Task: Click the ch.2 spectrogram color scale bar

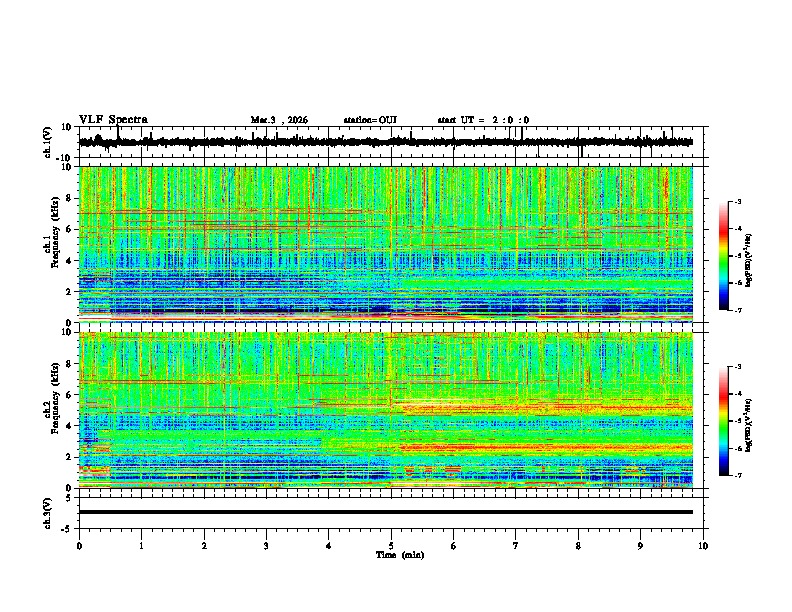Action: [x=723, y=421]
